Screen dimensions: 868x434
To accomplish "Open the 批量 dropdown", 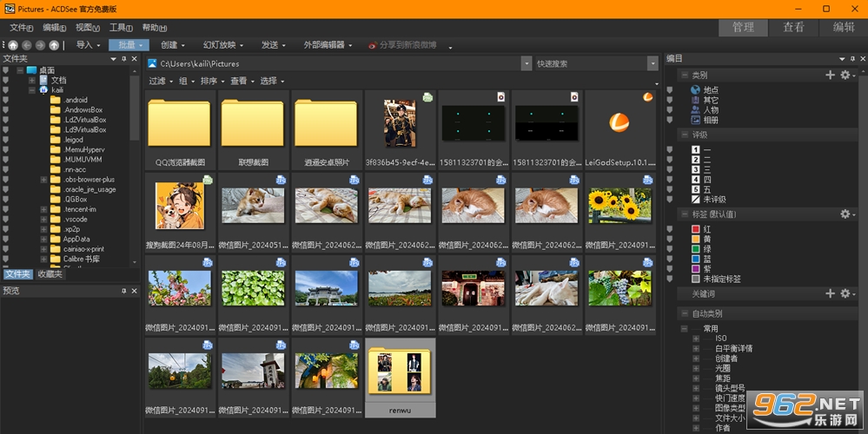I will tap(129, 45).
